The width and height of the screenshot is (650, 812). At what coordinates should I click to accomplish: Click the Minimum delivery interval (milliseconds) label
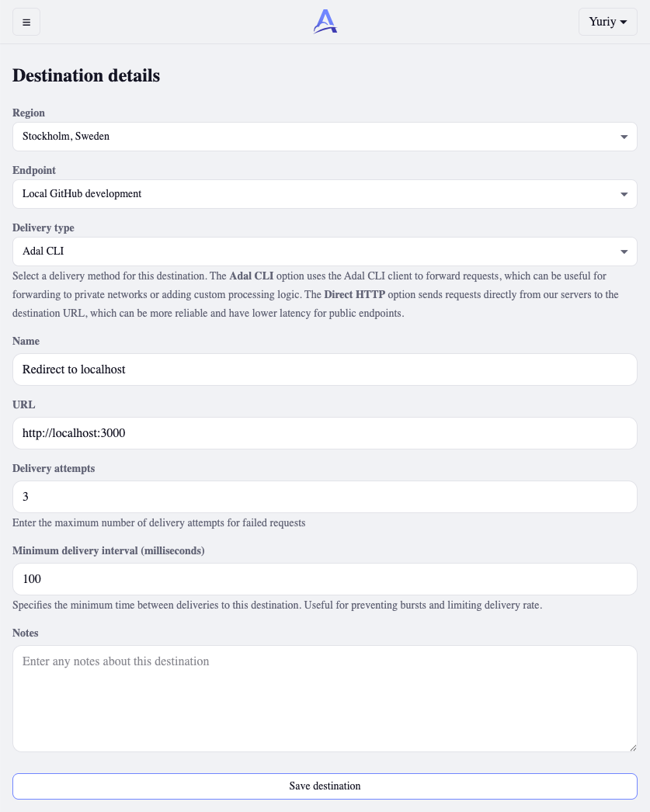click(x=109, y=551)
